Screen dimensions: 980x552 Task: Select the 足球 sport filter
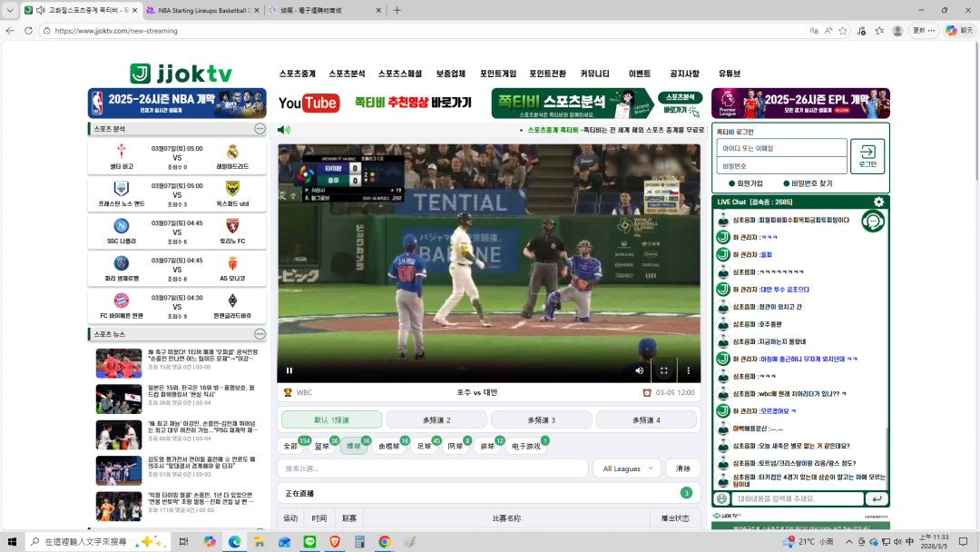pyautogui.click(x=424, y=446)
